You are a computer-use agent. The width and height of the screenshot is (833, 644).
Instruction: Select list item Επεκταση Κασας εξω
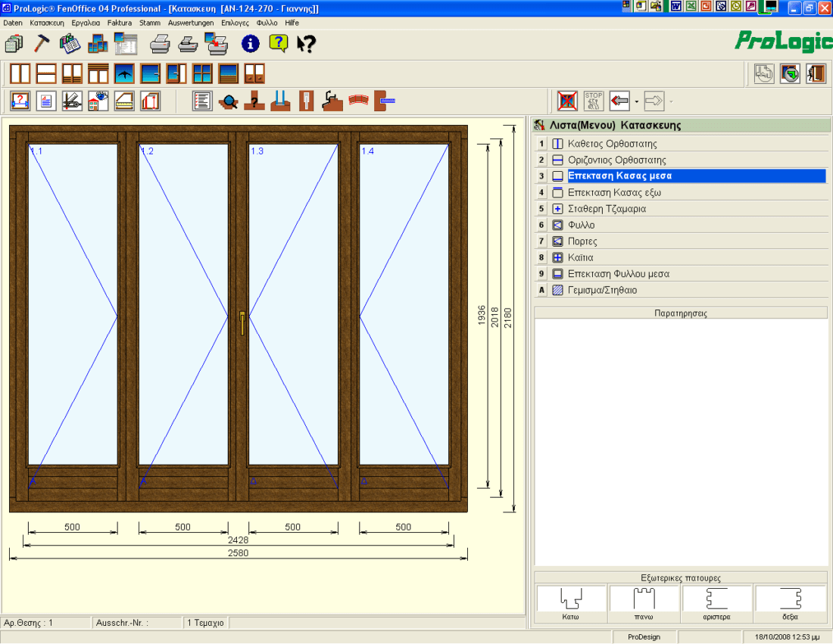682,192
